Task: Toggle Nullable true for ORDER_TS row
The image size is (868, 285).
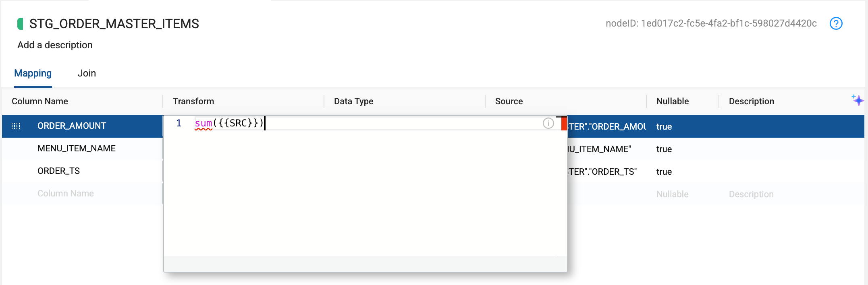Action: click(x=664, y=171)
